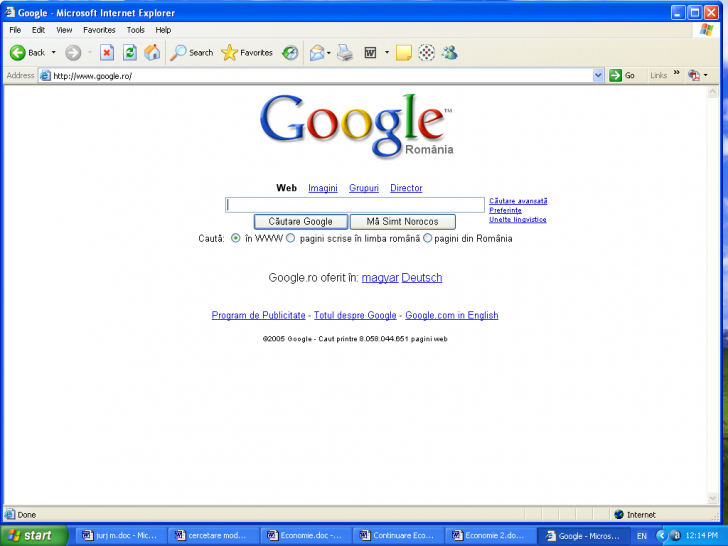Image resolution: width=728 pixels, height=546 pixels.
Task: Click the Google România logo
Action: click(x=356, y=125)
